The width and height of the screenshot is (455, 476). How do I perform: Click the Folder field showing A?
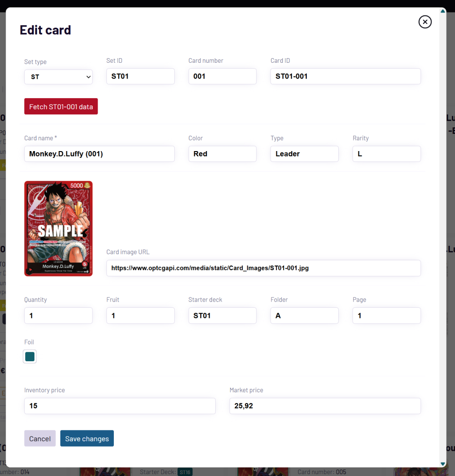coord(304,315)
